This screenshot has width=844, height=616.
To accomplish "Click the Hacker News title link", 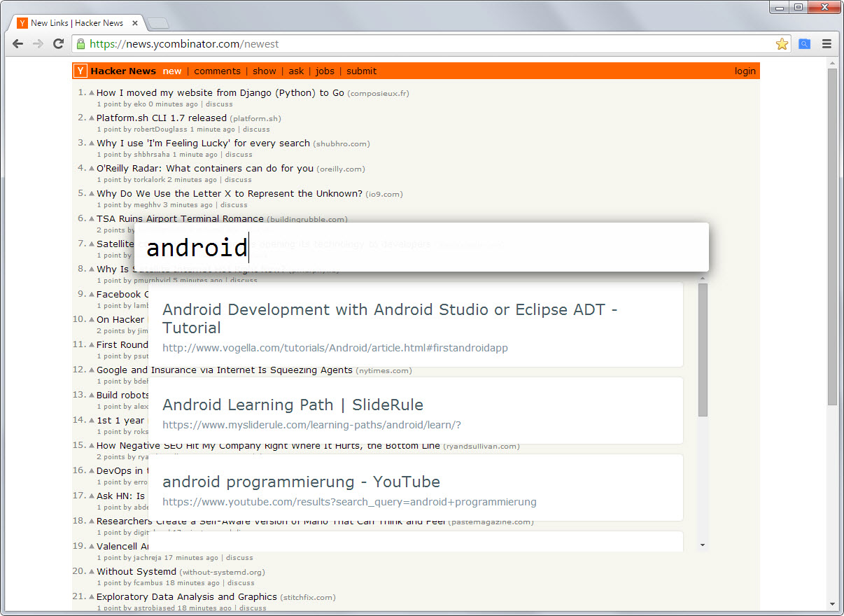I will [x=123, y=71].
